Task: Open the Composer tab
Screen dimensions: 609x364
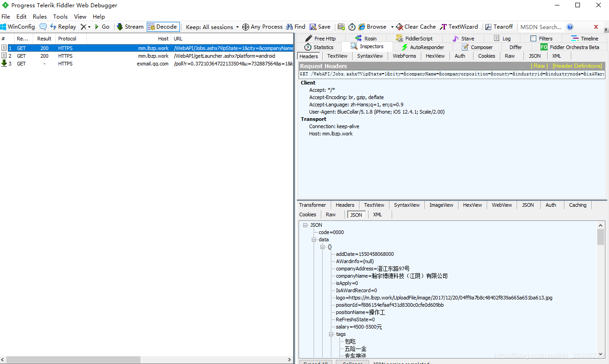Action: [x=477, y=47]
